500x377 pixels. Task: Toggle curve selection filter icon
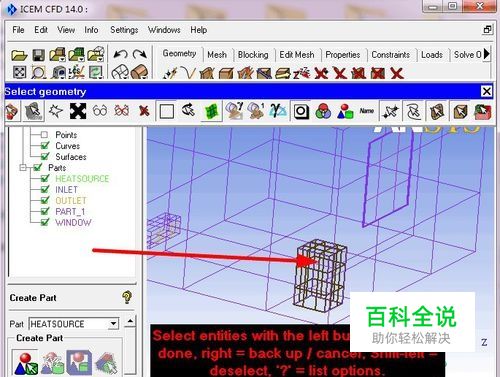(413, 112)
